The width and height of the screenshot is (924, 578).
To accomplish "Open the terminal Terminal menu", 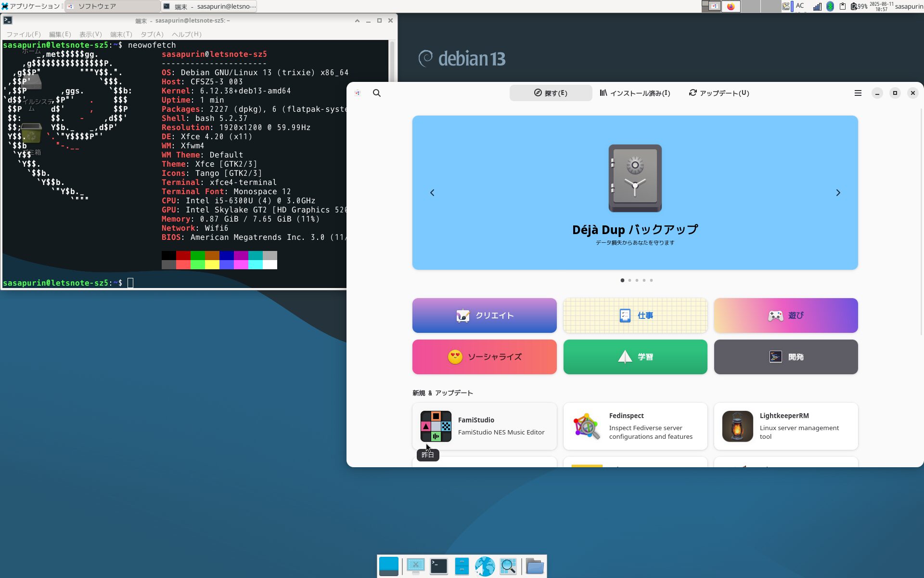I will pos(121,34).
